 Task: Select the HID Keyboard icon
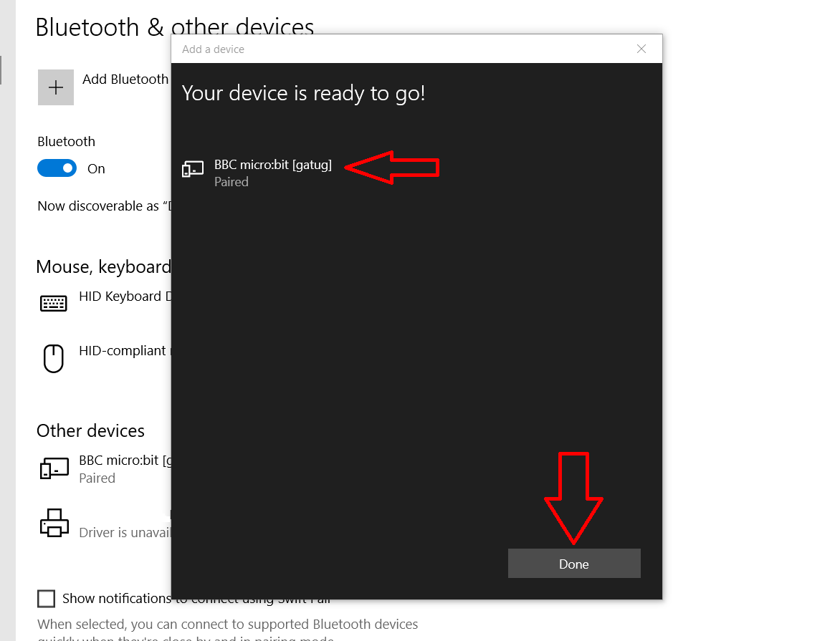click(54, 303)
